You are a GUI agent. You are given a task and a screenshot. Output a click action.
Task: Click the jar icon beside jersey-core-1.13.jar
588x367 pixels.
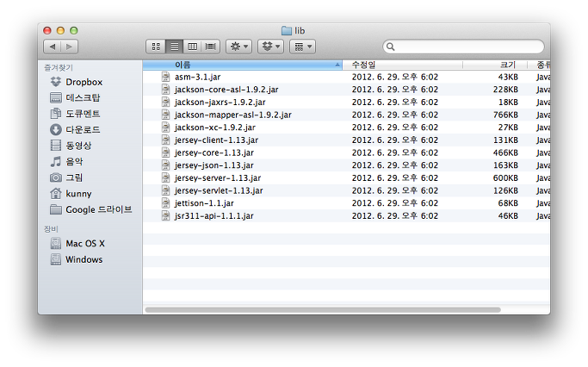(x=166, y=152)
